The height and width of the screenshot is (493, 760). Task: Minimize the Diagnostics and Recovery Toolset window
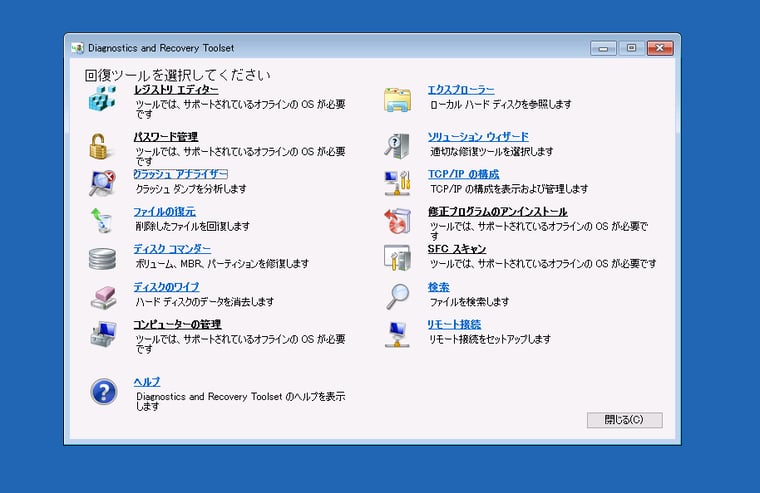(x=603, y=48)
